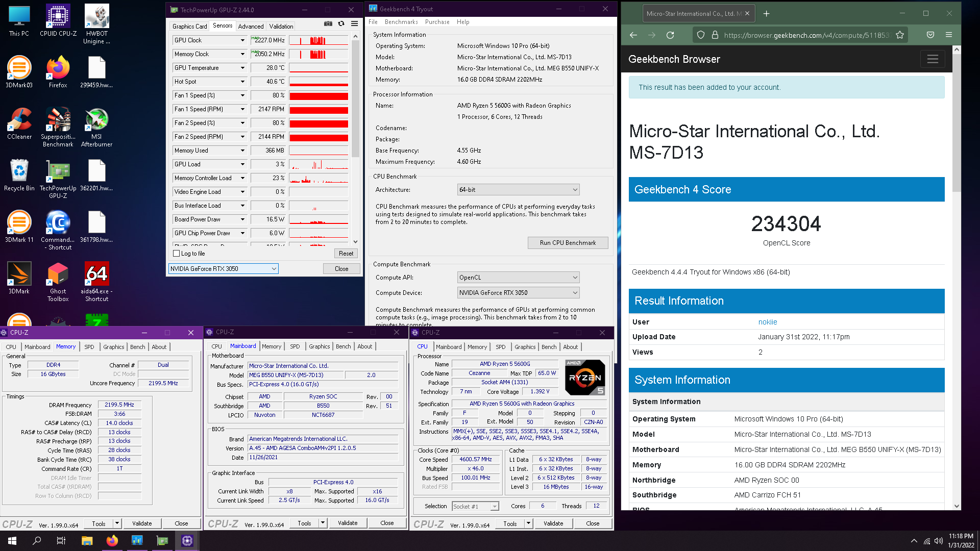Launch MSI Afterburner from the desktop
The width and height of the screenshot is (980, 551).
[x=96, y=128]
